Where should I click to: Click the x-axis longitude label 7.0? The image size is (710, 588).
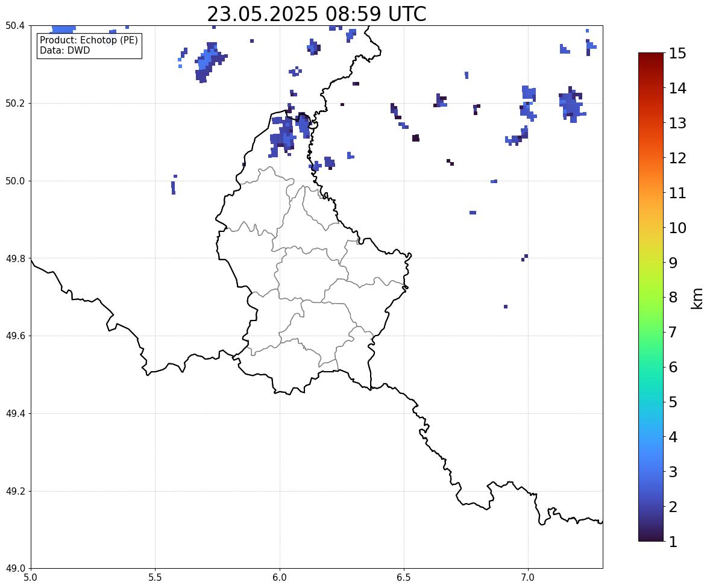[x=529, y=578]
